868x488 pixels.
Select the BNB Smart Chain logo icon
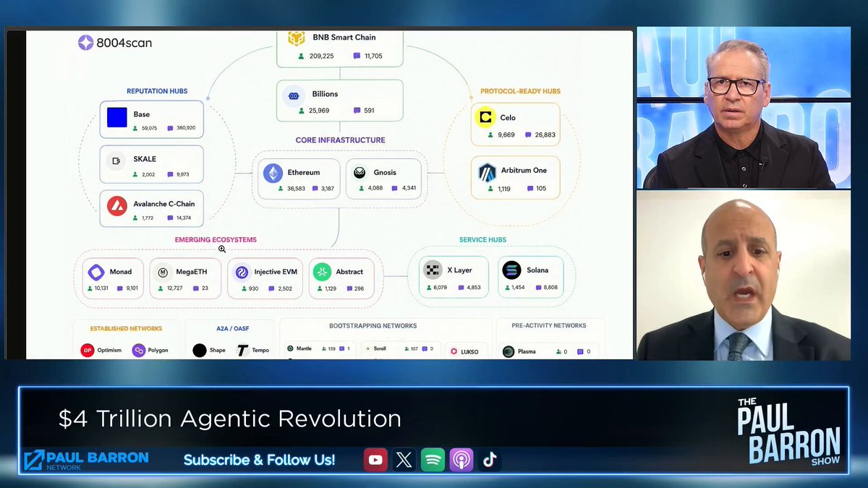click(x=296, y=38)
